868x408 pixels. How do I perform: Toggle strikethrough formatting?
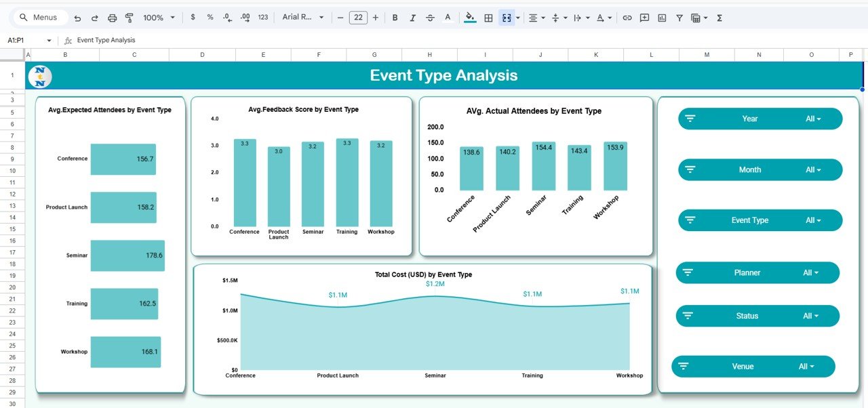click(x=430, y=18)
